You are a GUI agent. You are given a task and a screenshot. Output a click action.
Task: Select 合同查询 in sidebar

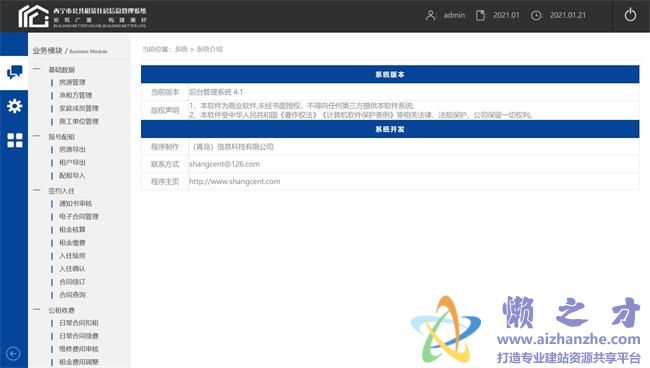click(72, 295)
